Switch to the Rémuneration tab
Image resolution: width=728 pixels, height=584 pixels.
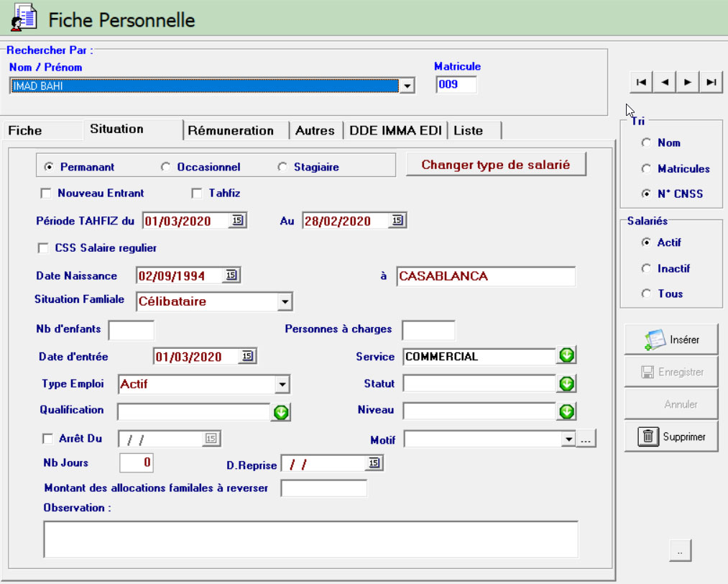(231, 131)
